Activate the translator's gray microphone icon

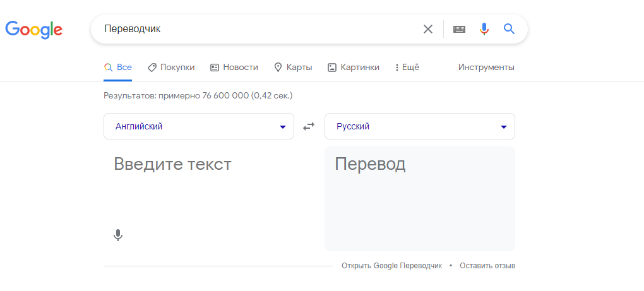(x=118, y=235)
